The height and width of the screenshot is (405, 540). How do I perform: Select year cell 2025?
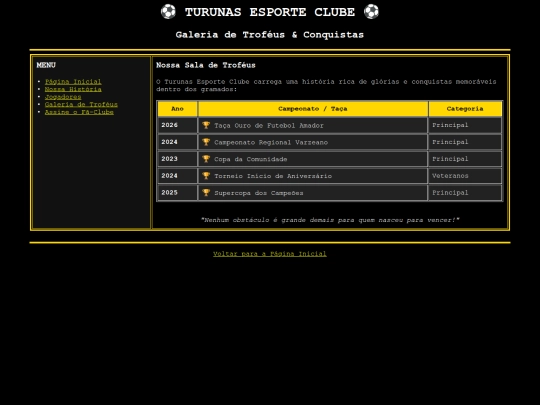pyautogui.click(x=177, y=193)
